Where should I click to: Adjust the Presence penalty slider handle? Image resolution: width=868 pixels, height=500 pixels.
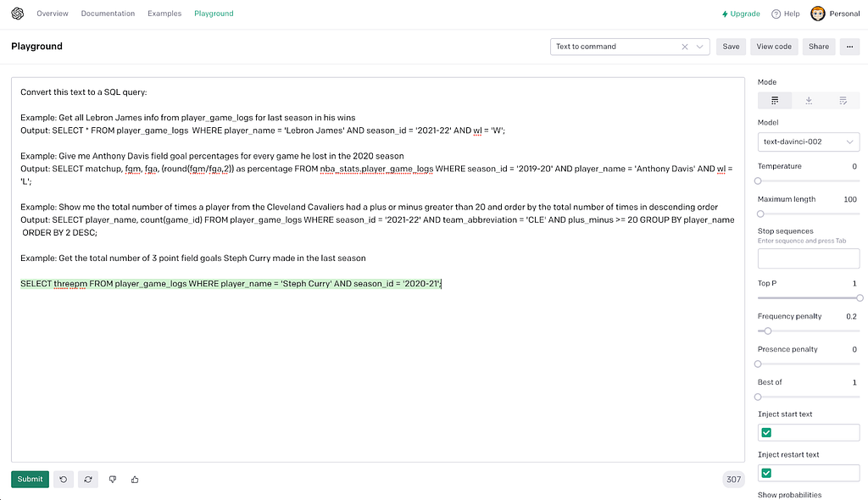pos(758,364)
